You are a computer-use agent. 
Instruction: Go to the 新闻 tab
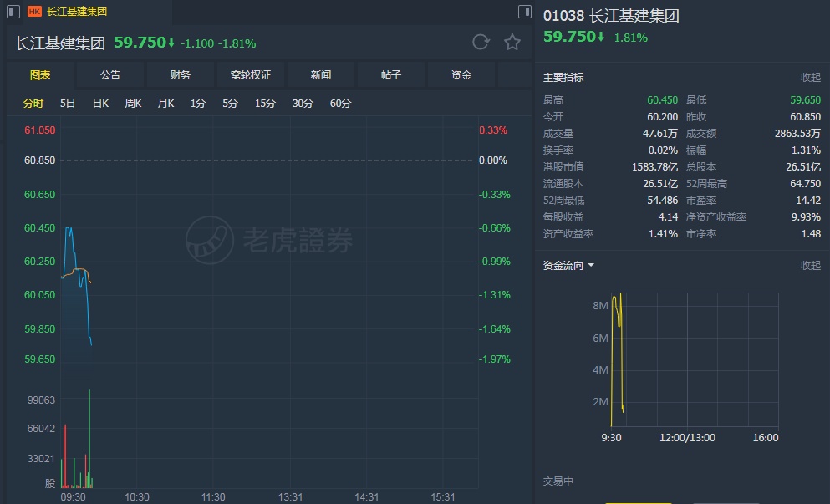tap(321, 75)
